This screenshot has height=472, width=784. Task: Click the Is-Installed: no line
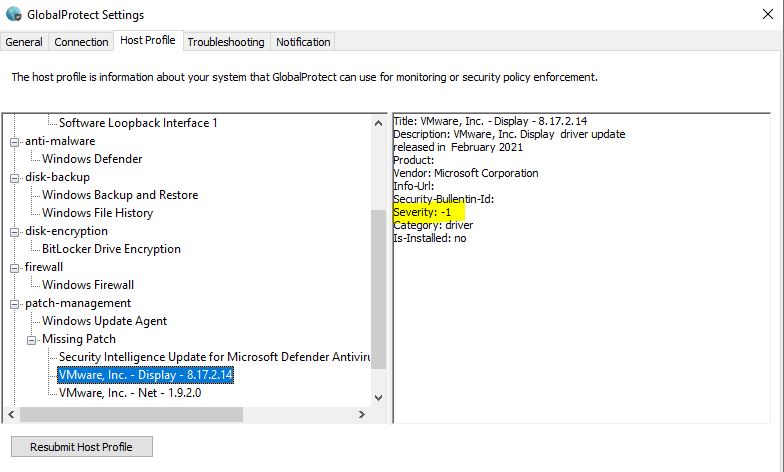(x=430, y=238)
